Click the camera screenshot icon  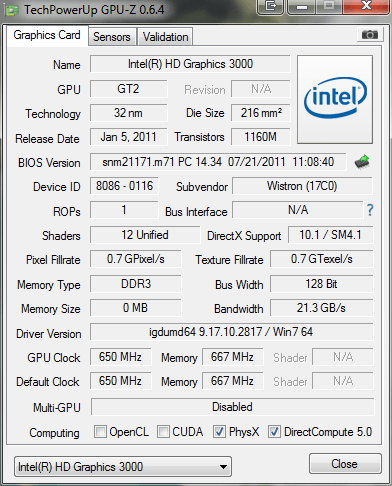(370, 34)
